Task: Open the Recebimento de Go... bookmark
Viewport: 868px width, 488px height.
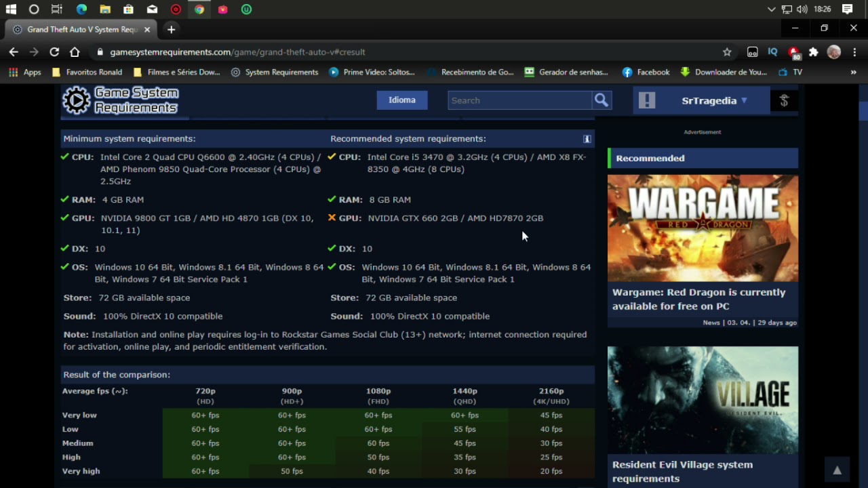Action: pyautogui.click(x=470, y=72)
